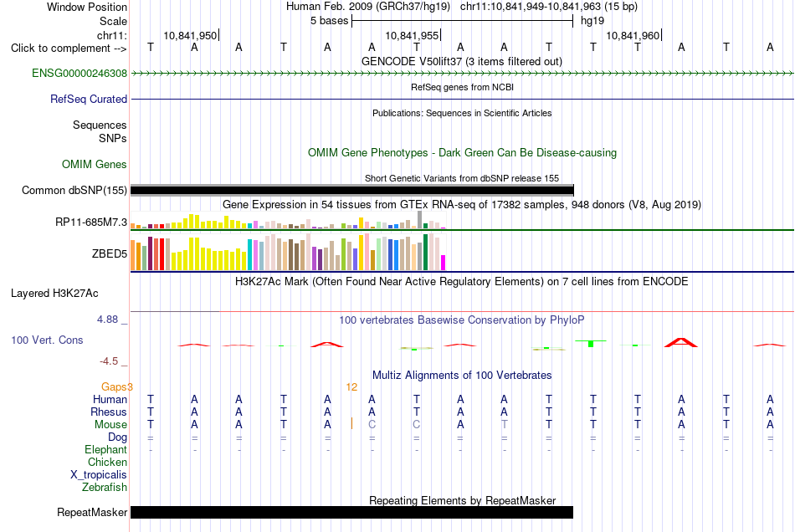
Task: Click the green ENSG00000246308 intron arrow line
Action: pyautogui.click(x=462, y=74)
